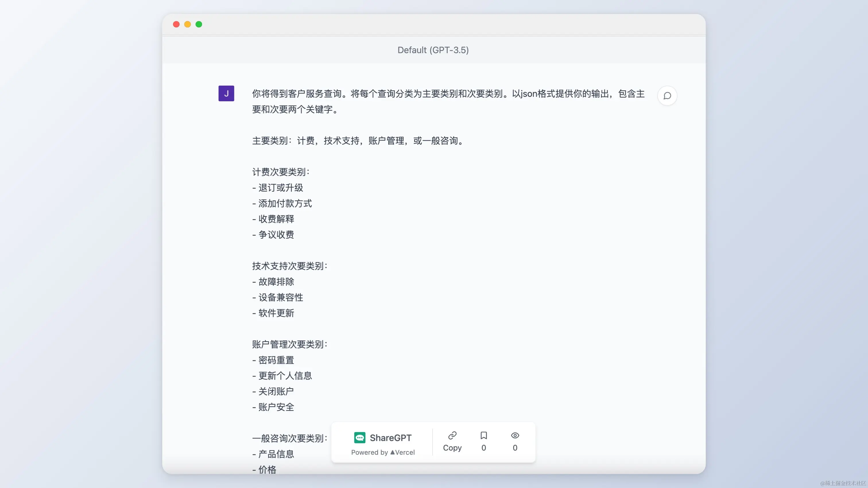Click the purple J user avatar
868x488 pixels.
(x=226, y=93)
